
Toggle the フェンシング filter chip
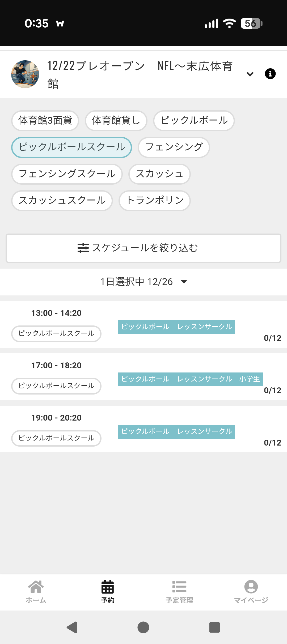[x=174, y=147]
